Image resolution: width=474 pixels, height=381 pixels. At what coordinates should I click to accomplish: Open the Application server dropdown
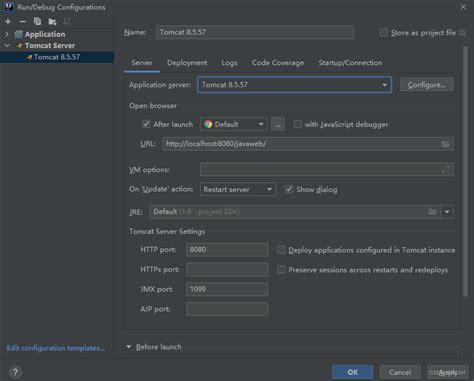tap(294, 85)
